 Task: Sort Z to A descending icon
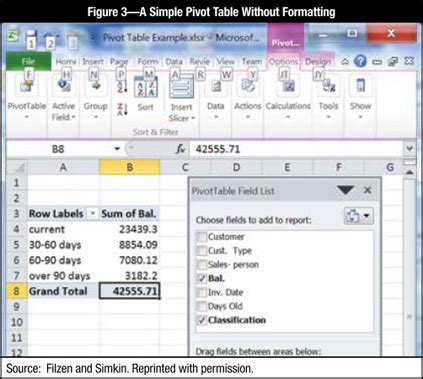[x=122, y=110]
